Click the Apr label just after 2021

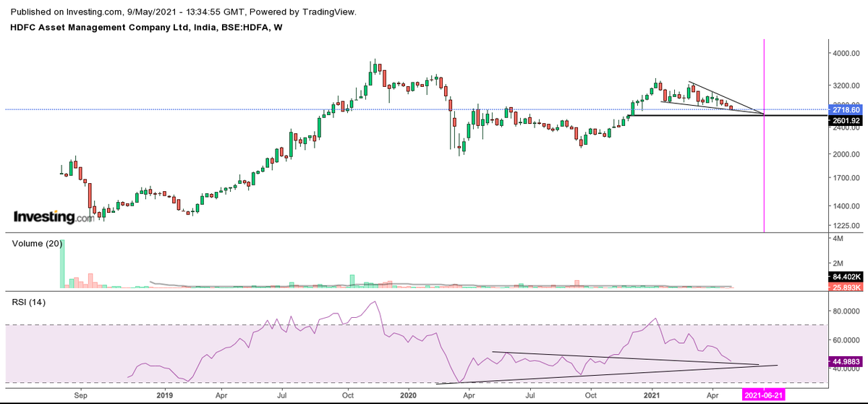click(x=712, y=396)
